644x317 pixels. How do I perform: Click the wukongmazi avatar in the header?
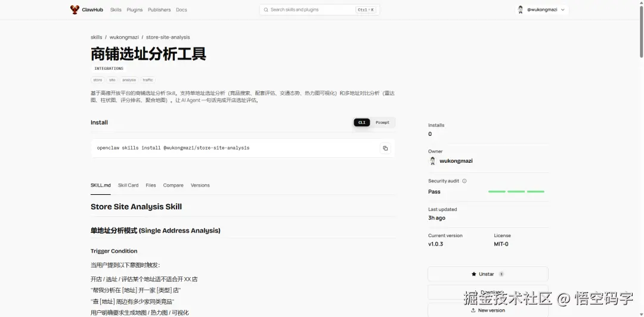[x=521, y=10]
